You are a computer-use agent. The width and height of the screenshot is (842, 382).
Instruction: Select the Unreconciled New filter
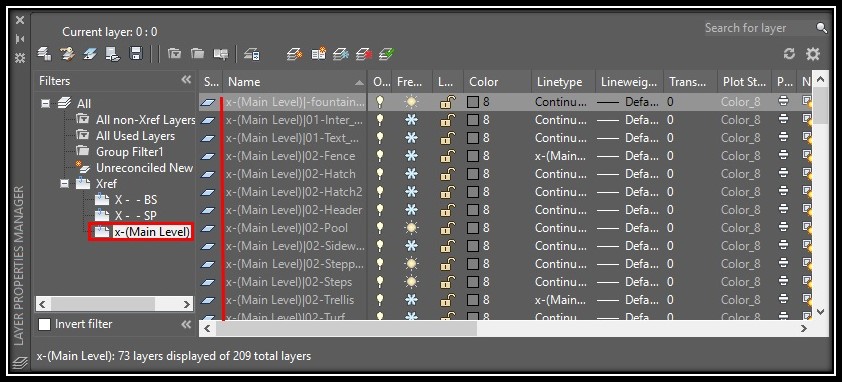coord(144,168)
